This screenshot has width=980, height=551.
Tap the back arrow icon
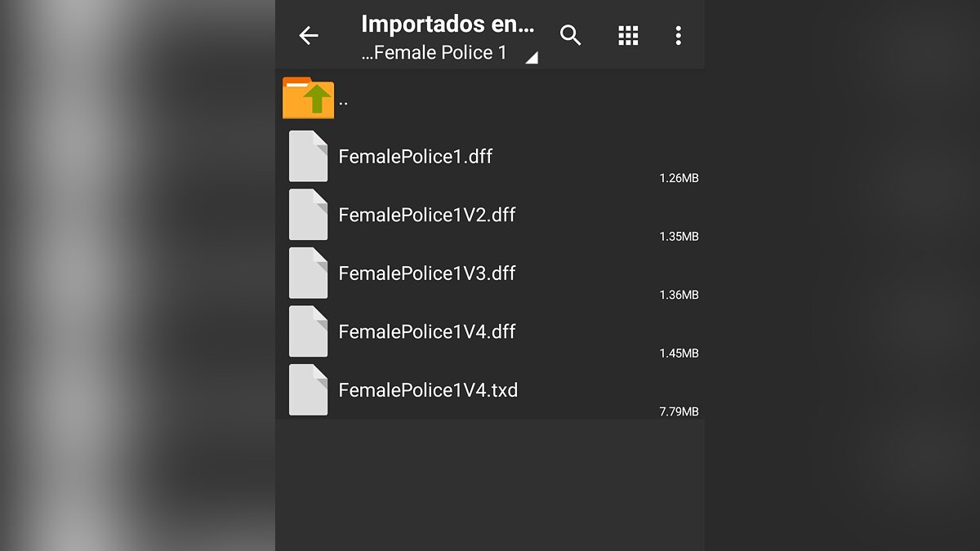308,35
